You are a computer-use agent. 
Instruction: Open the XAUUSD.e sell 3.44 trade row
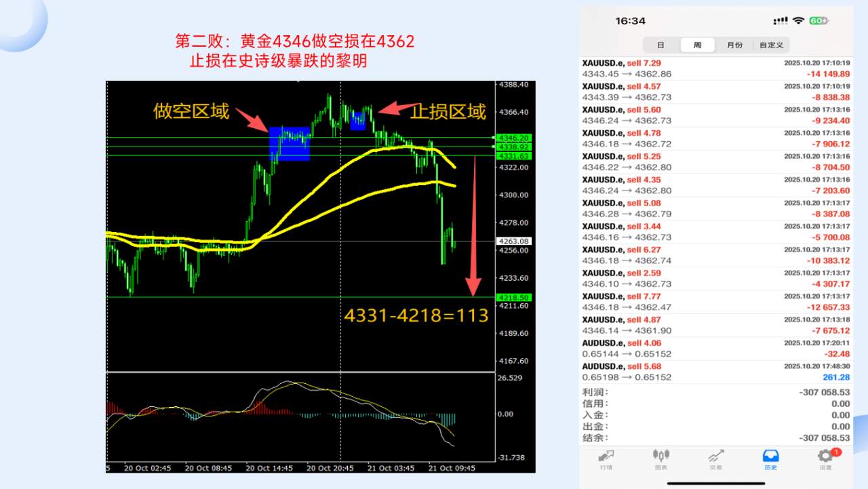[716, 232]
